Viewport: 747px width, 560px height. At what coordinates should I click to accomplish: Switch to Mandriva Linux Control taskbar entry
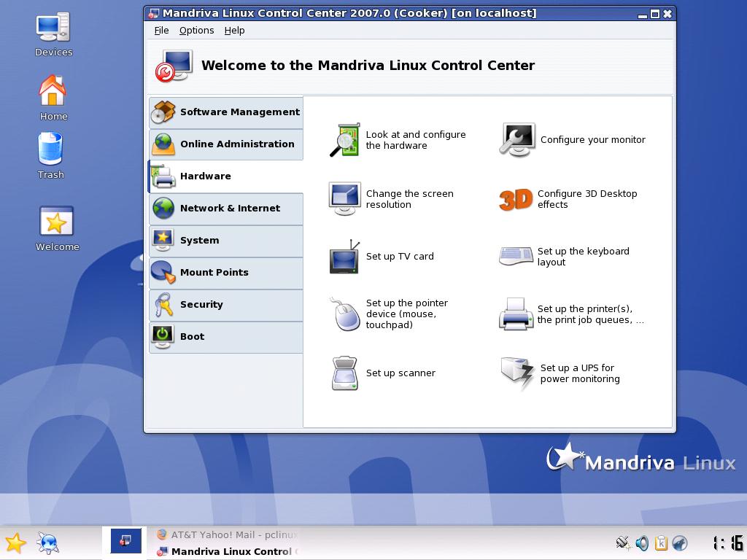tap(228, 551)
